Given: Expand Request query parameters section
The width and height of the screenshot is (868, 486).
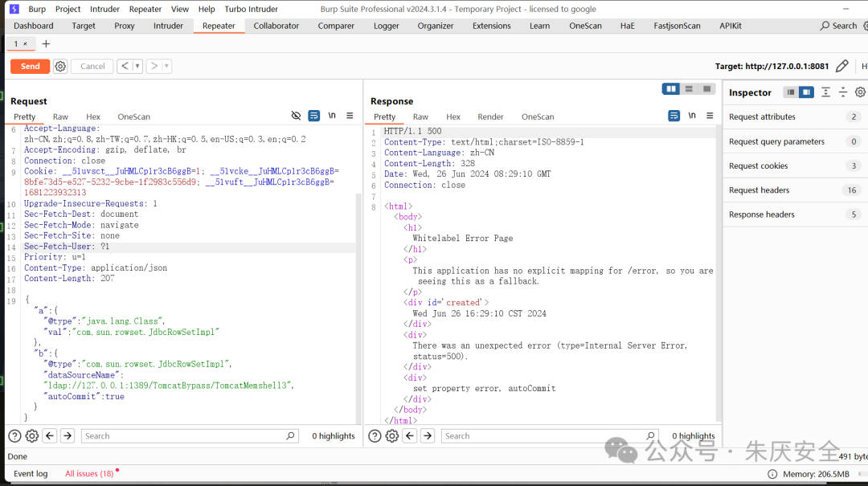Looking at the screenshot, I should (795, 141).
